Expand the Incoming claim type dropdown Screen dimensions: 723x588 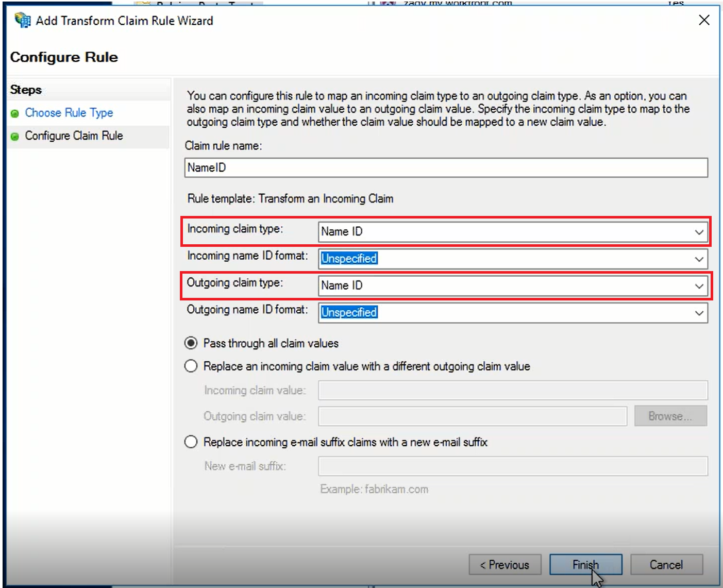point(699,232)
